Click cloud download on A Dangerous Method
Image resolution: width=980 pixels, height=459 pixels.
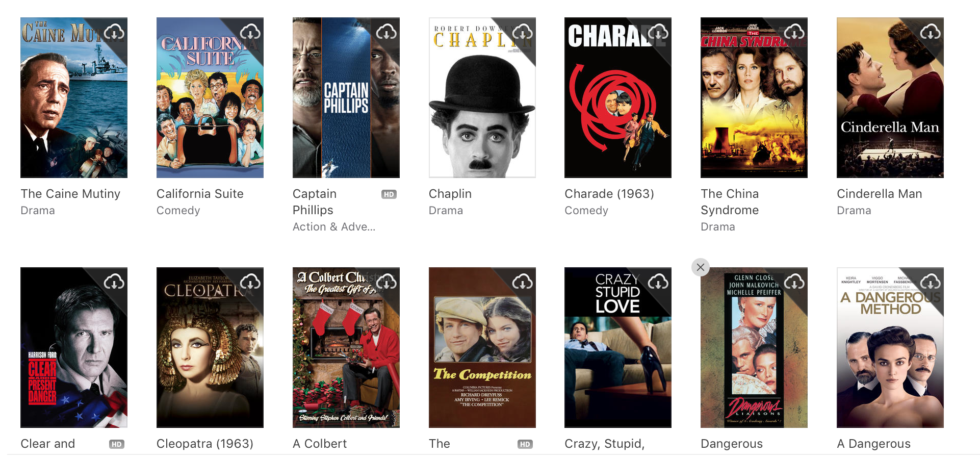coord(931,282)
